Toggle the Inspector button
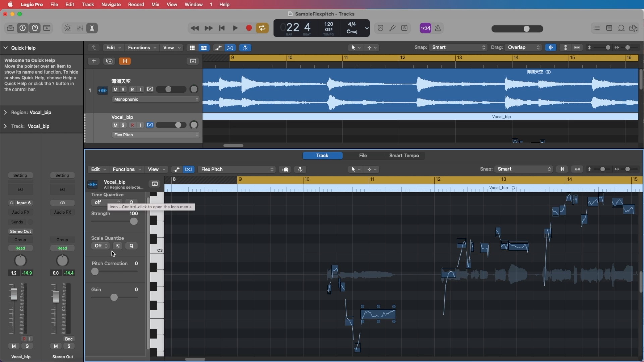 tap(23, 28)
